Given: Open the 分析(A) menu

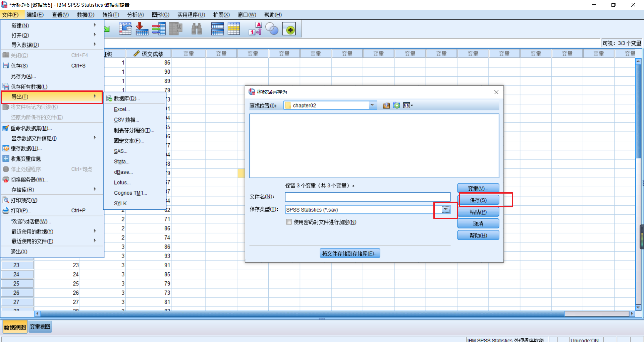Looking at the screenshot, I should pos(136,15).
